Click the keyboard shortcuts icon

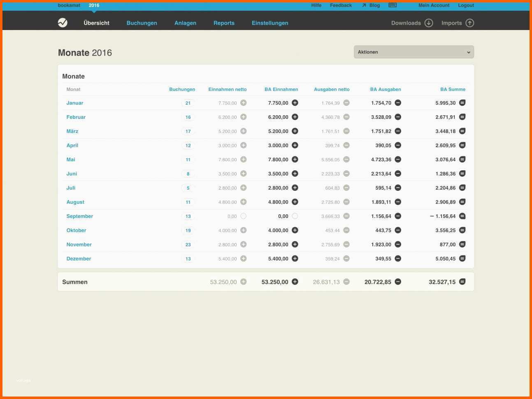(x=393, y=5)
